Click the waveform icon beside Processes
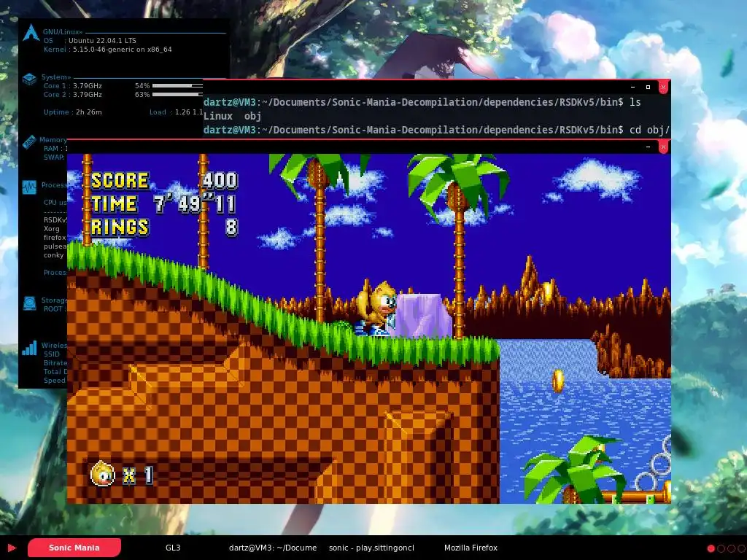Image resolution: width=747 pixels, height=560 pixels. point(29,187)
